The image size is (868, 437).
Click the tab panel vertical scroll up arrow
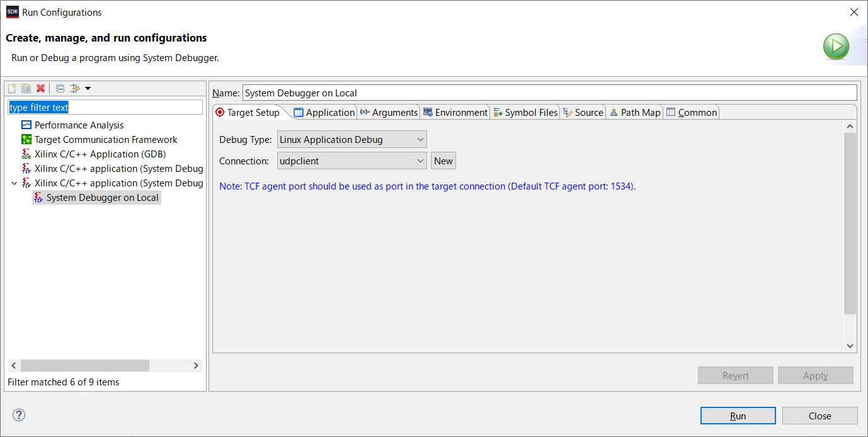point(850,127)
